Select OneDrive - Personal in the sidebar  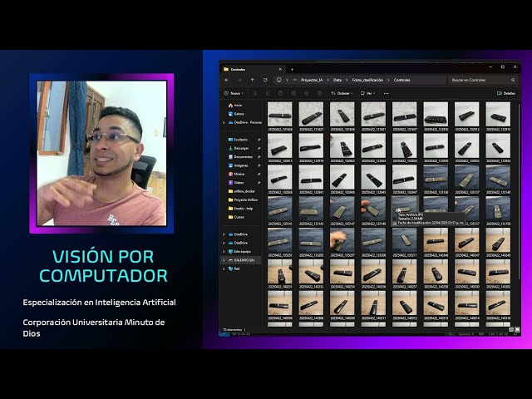[x=245, y=122]
